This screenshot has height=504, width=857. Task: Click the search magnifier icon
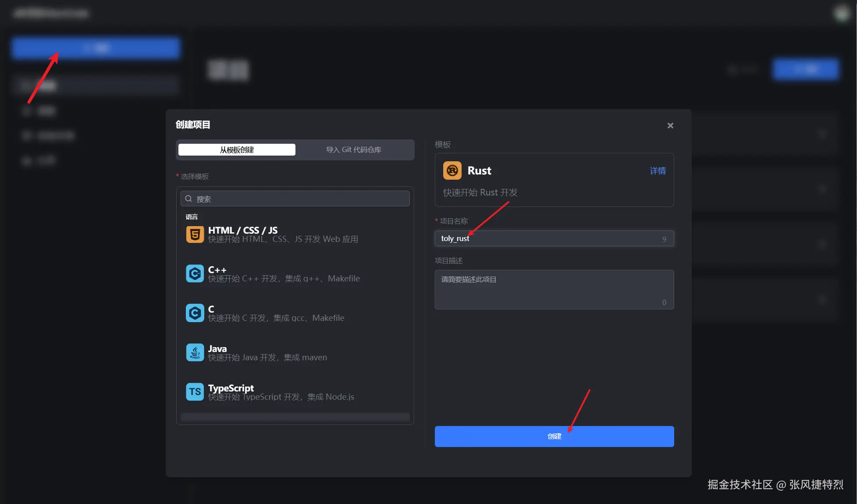(188, 199)
